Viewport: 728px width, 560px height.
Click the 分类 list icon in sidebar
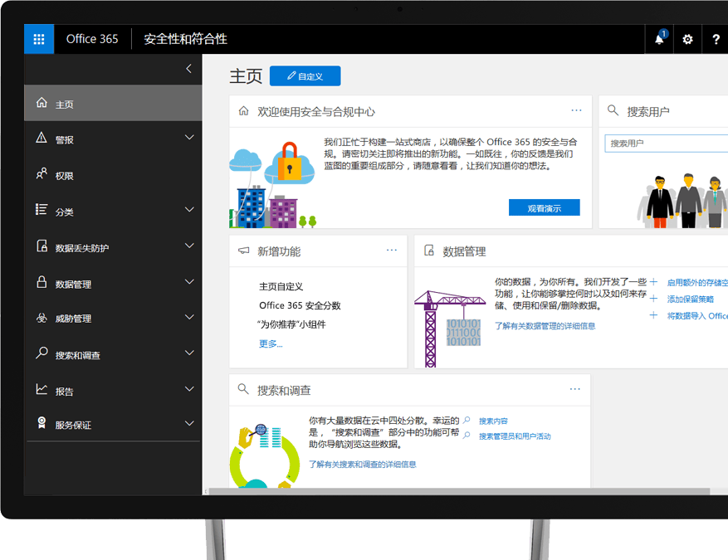click(40, 210)
